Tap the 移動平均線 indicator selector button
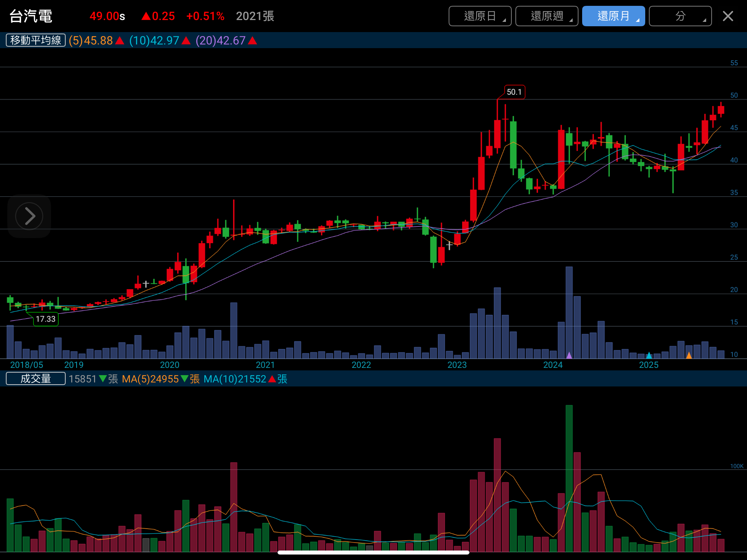747x560 pixels. click(x=36, y=40)
